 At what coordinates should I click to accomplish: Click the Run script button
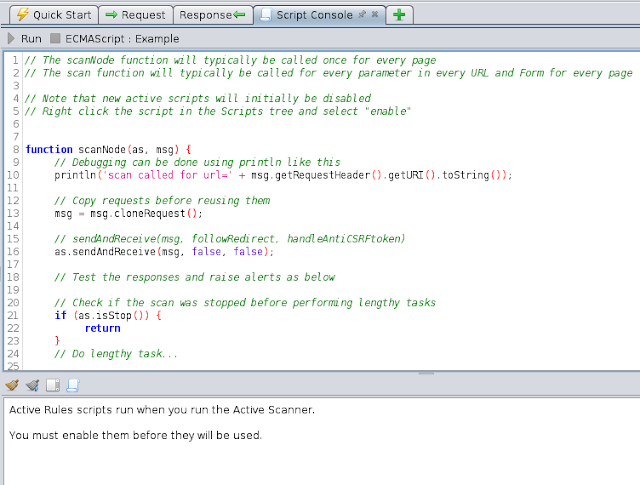(x=23, y=39)
